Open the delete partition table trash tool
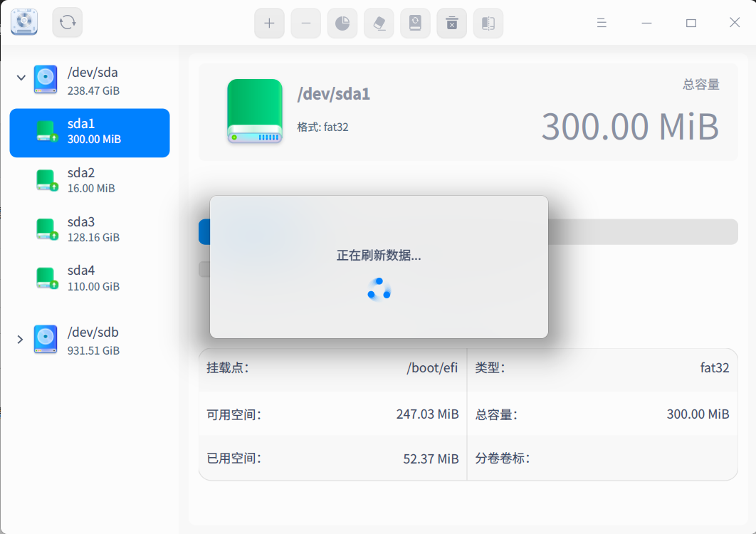The image size is (756, 534). point(451,23)
